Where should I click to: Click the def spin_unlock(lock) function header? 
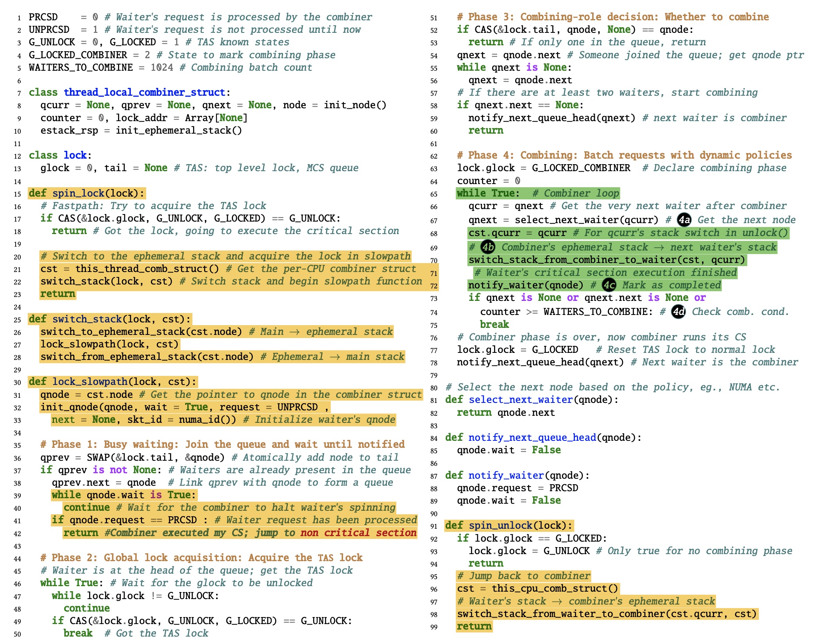pyautogui.click(x=509, y=525)
